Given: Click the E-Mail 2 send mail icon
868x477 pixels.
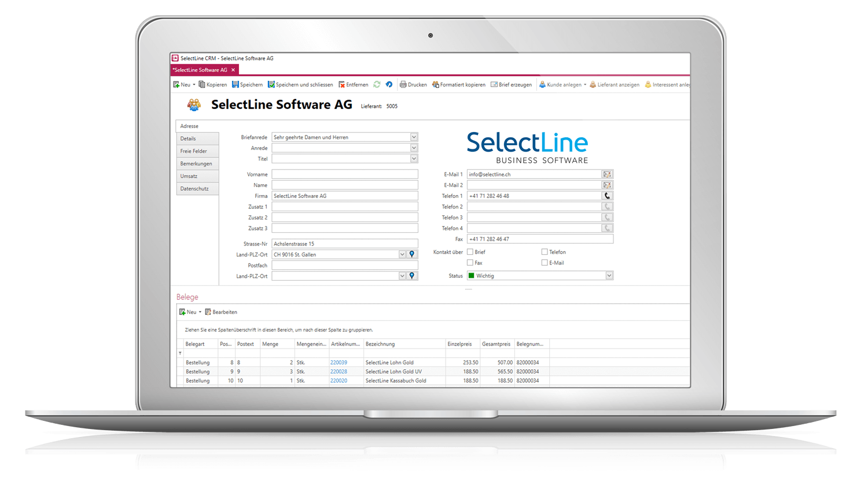Looking at the screenshot, I should [x=607, y=185].
